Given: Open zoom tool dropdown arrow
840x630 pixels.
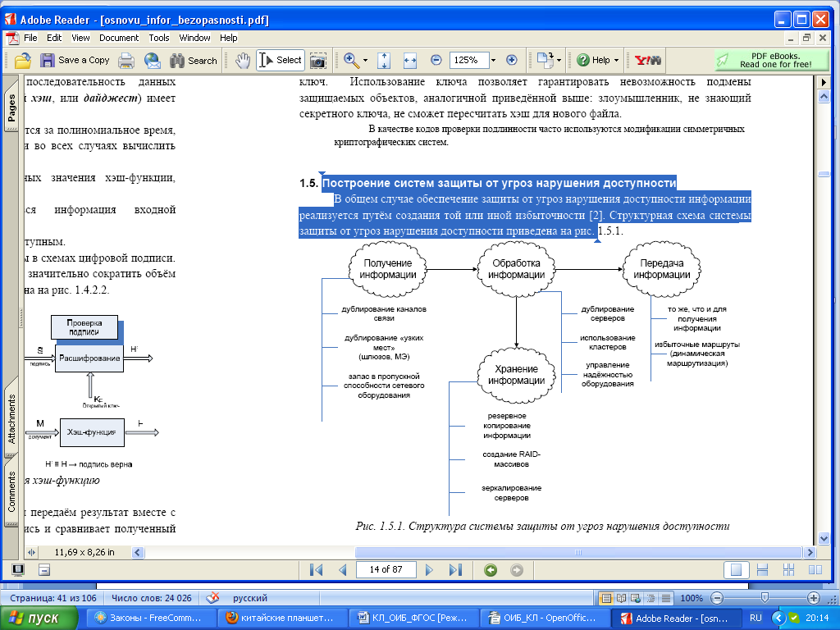Looking at the screenshot, I should coord(365,61).
